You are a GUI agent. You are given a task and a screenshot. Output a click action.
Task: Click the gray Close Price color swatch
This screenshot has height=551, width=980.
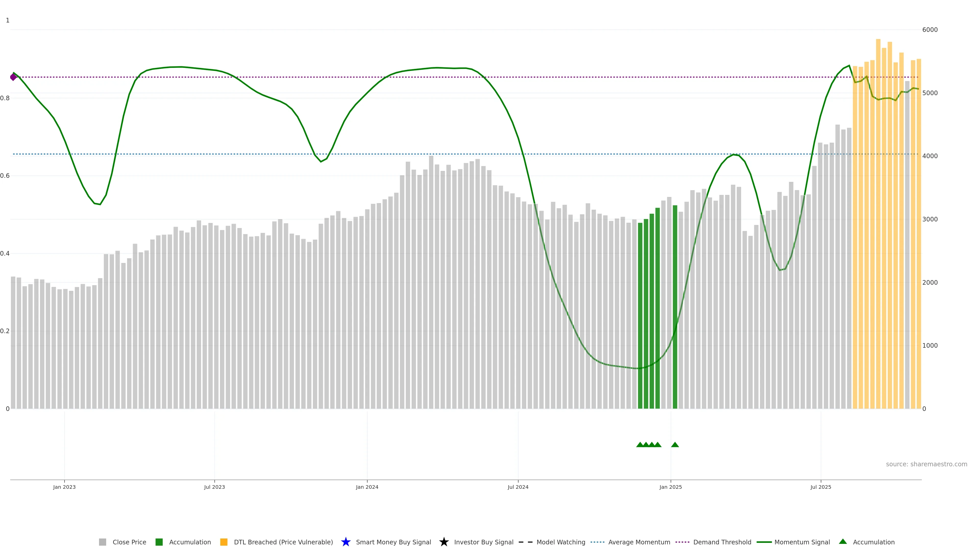coord(102,542)
